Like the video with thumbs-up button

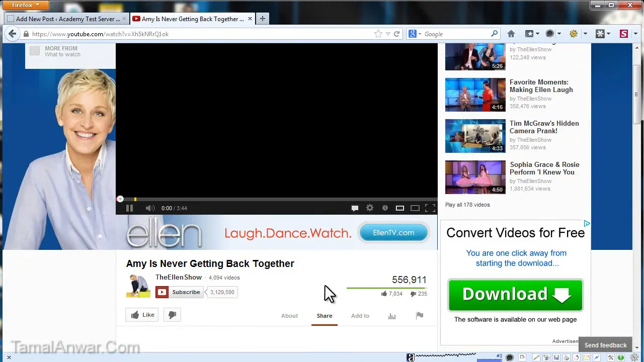(x=142, y=315)
